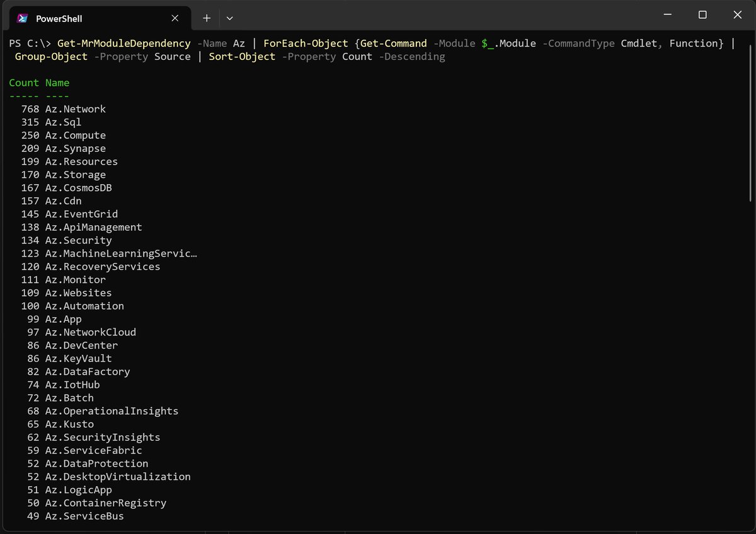Click the count value 100

(x=30, y=306)
